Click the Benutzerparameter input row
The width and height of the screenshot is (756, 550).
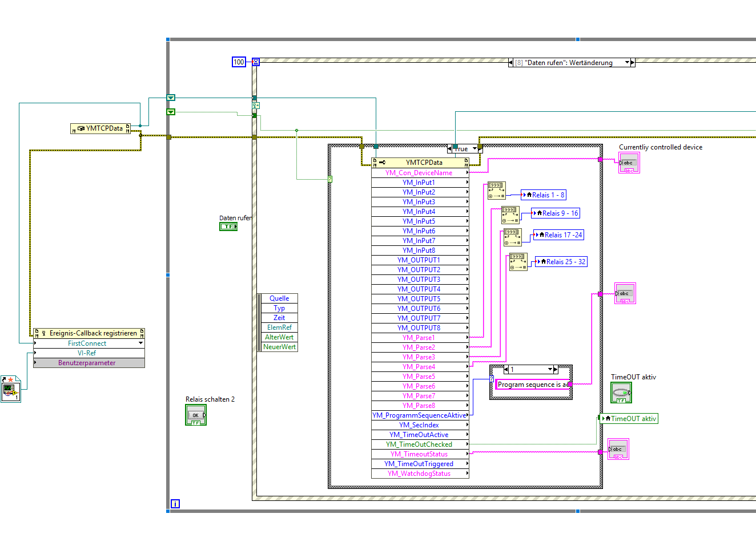point(89,363)
